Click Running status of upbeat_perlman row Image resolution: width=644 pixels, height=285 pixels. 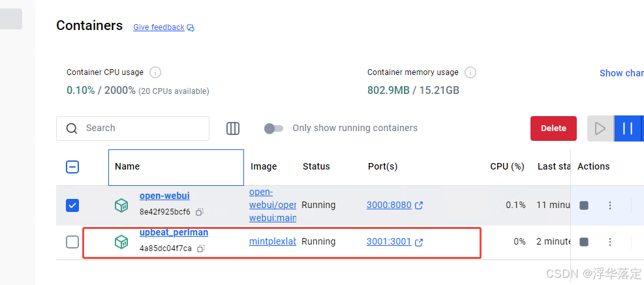[318, 241]
